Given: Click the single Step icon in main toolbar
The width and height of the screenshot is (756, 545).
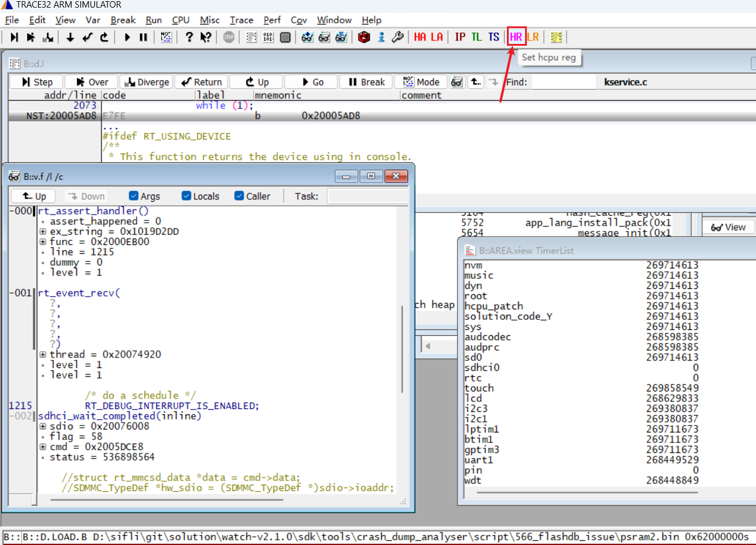Looking at the screenshot, I should point(14,37).
